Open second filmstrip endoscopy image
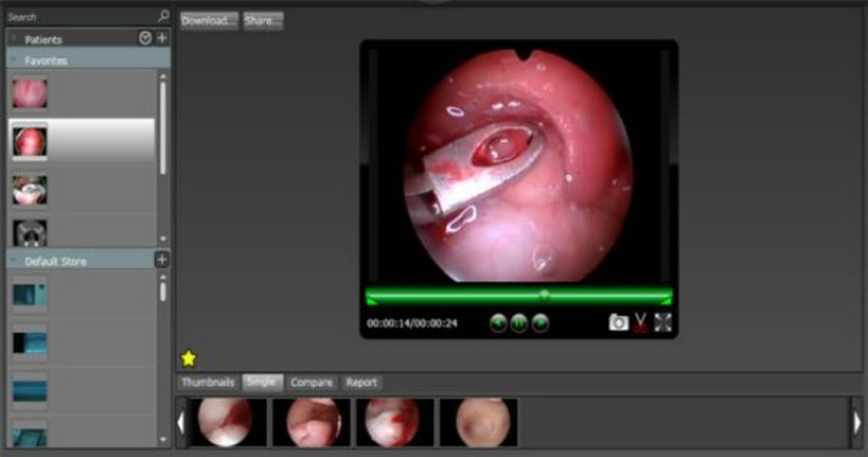 [311, 422]
